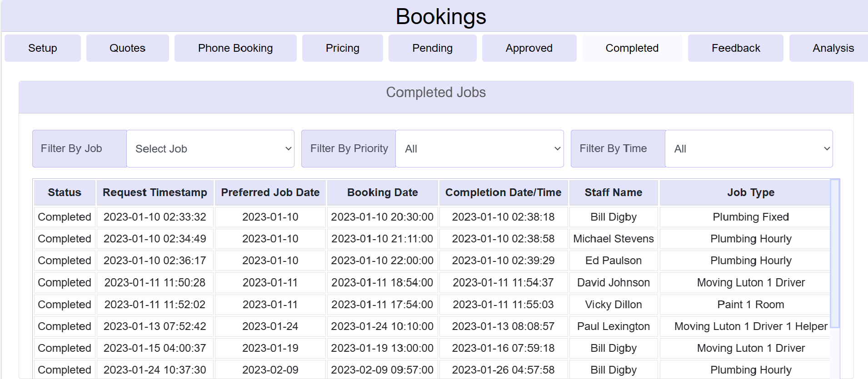Click completion time 2023-01-10 02:39:29
The image size is (868, 379).
tap(504, 261)
